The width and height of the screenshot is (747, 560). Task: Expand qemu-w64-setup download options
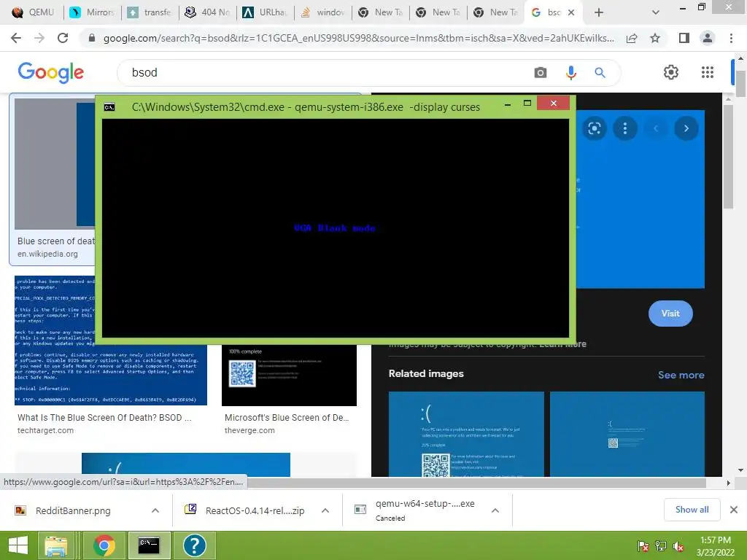click(x=495, y=510)
